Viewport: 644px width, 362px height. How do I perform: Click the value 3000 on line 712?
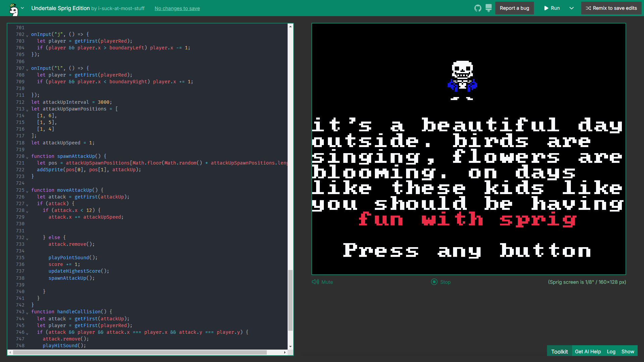point(103,102)
